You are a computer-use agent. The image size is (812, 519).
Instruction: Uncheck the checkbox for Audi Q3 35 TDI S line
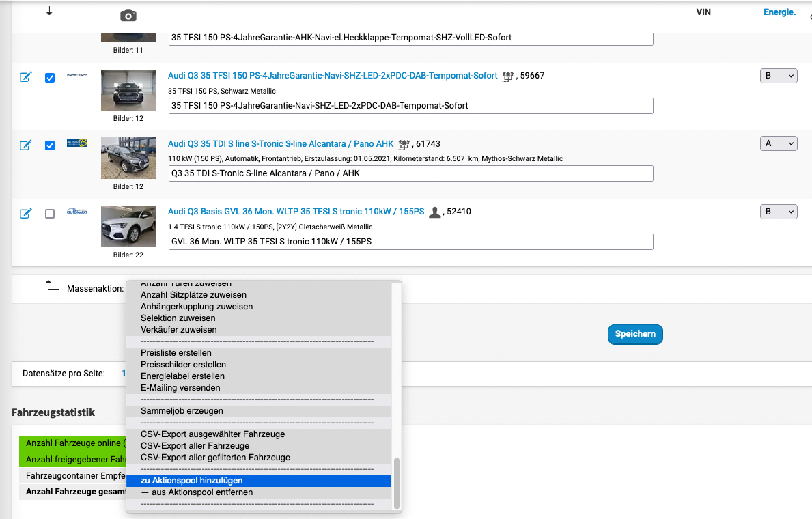50,145
